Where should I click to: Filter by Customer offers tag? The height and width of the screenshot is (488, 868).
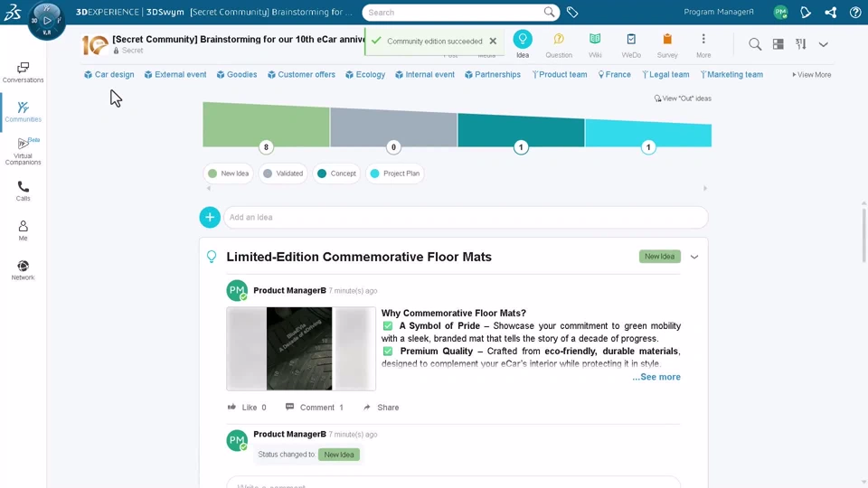click(x=301, y=75)
